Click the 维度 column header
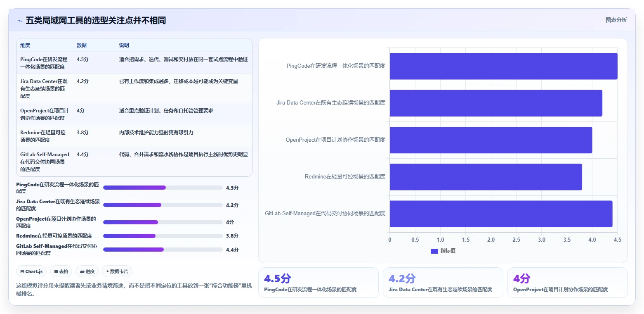 point(25,45)
